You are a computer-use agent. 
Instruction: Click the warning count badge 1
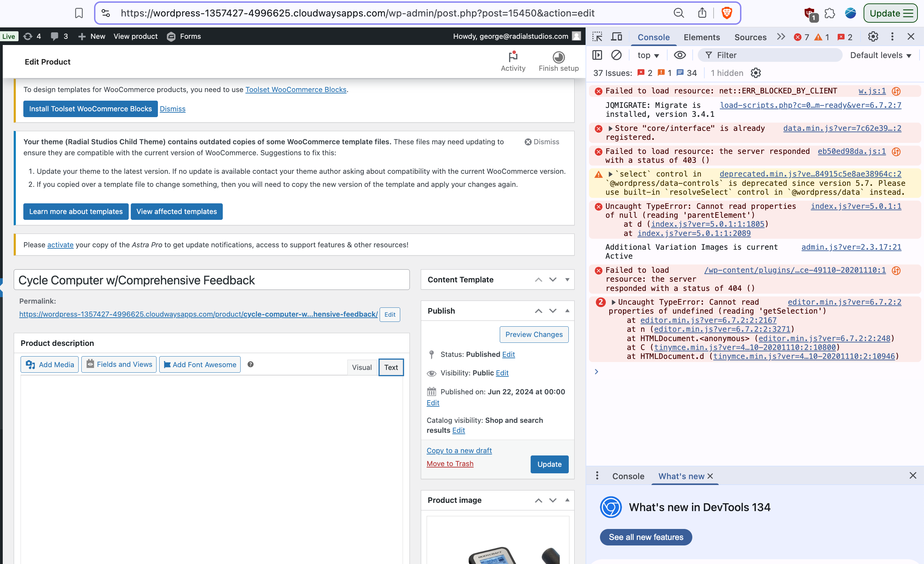pyautogui.click(x=822, y=37)
